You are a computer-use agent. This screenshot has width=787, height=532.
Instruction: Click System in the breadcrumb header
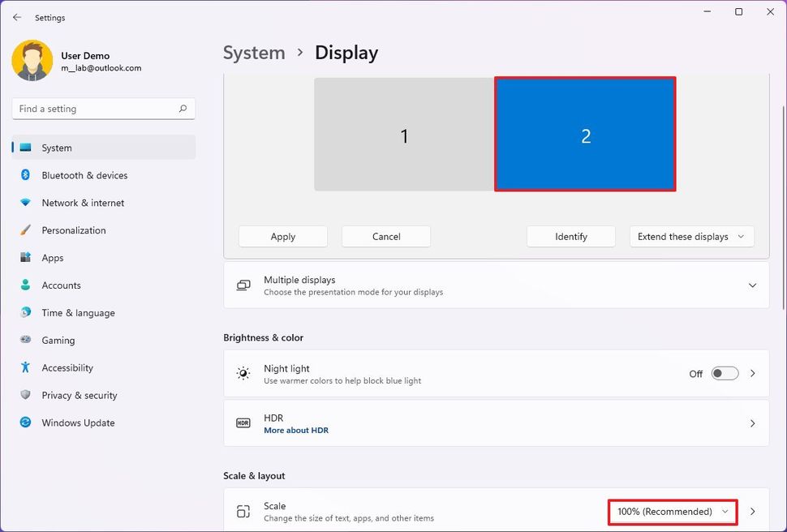point(254,52)
